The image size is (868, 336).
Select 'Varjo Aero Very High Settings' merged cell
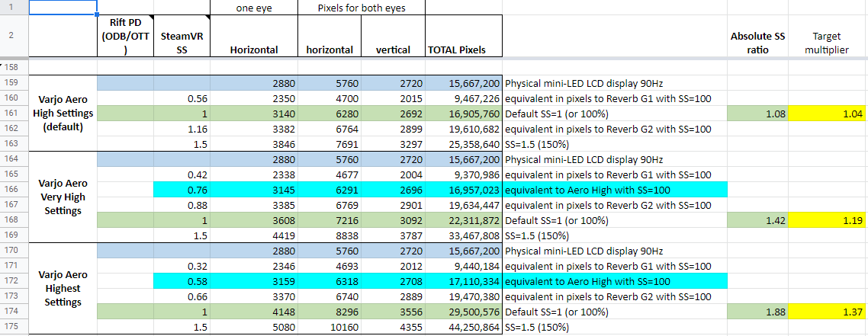tap(63, 197)
